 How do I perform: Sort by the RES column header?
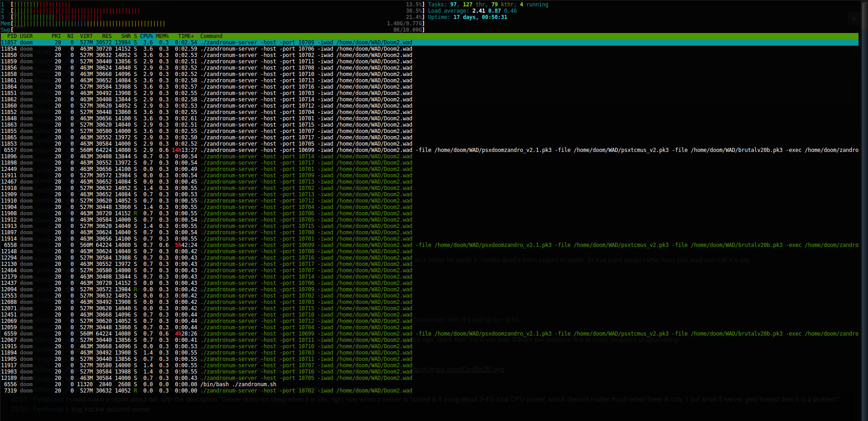(107, 36)
